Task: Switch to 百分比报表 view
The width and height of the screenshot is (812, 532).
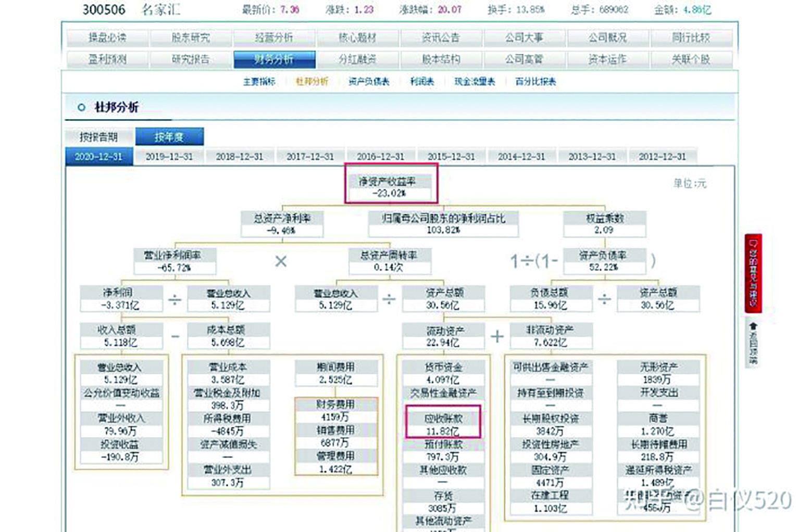Action: (x=534, y=81)
